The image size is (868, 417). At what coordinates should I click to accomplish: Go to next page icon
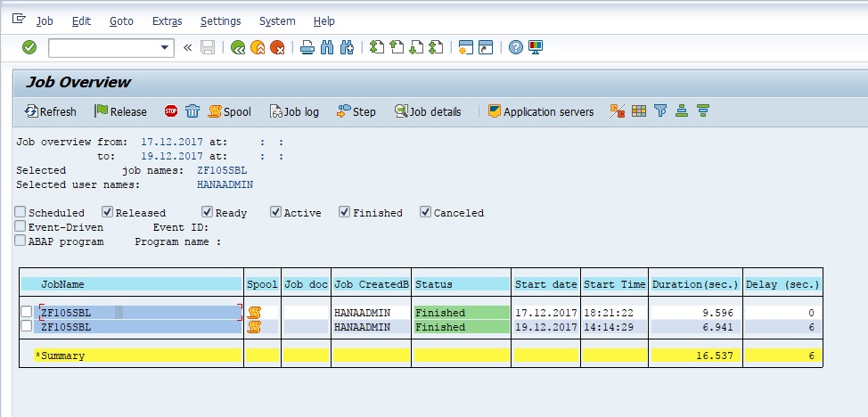(x=416, y=47)
